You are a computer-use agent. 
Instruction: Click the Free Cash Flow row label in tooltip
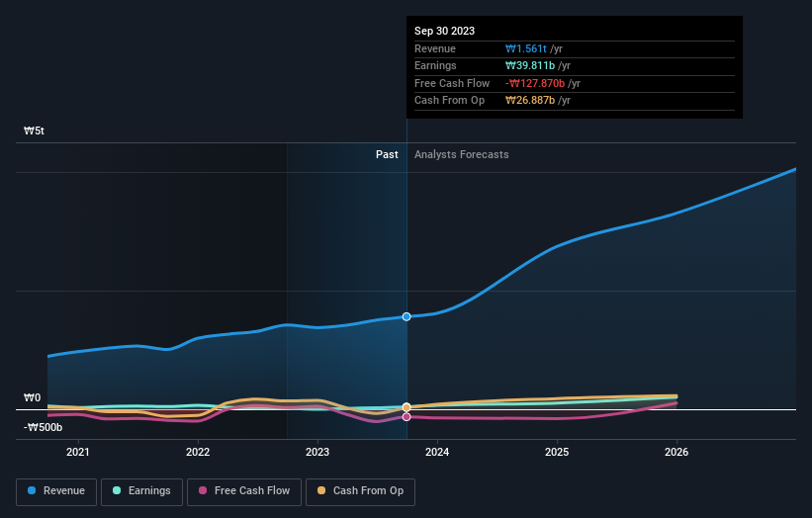tap(452, 83)
